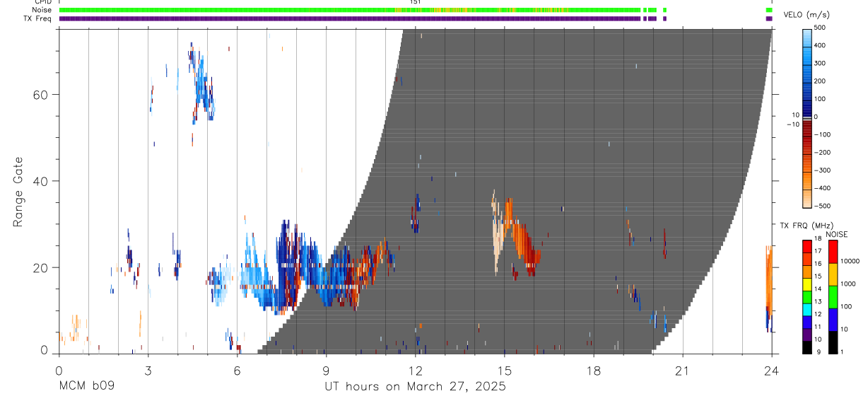
Task: Click the yellow NOISE legend swatch
Action: (833, 274)
